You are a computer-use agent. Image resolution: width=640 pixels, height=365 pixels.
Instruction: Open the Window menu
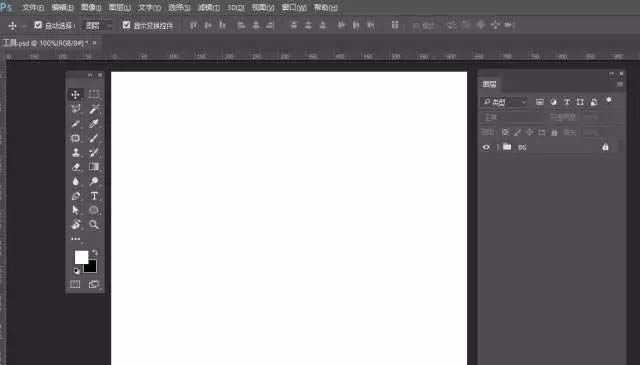click(294, 7)
